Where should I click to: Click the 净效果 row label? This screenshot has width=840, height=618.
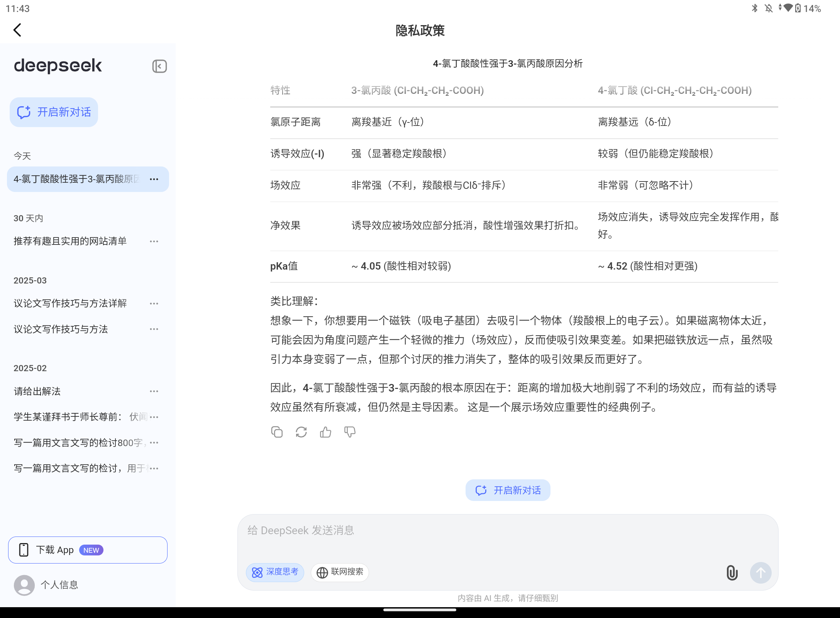coord(285,226)
